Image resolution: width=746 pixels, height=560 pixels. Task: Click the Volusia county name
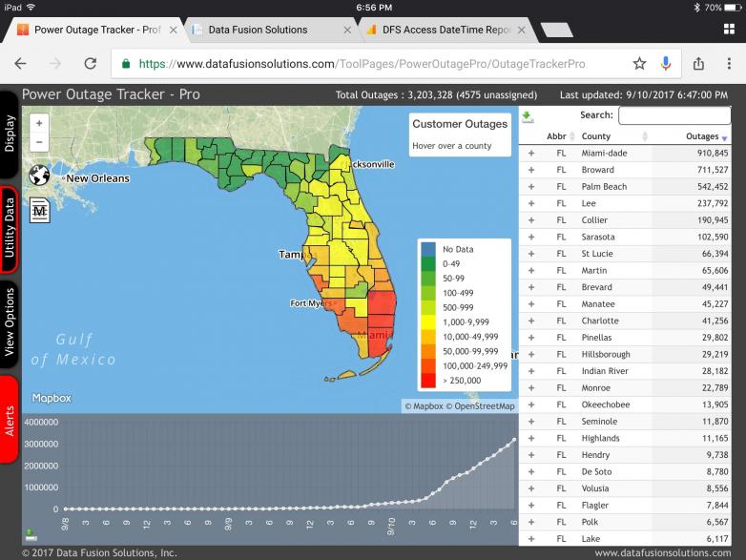pyautogui.click(x=594, y=488)
